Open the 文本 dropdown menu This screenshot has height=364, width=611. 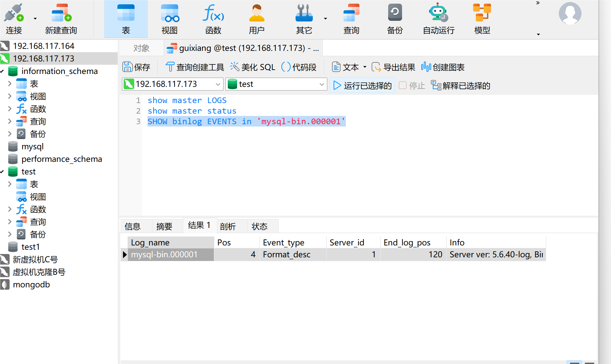365,67
